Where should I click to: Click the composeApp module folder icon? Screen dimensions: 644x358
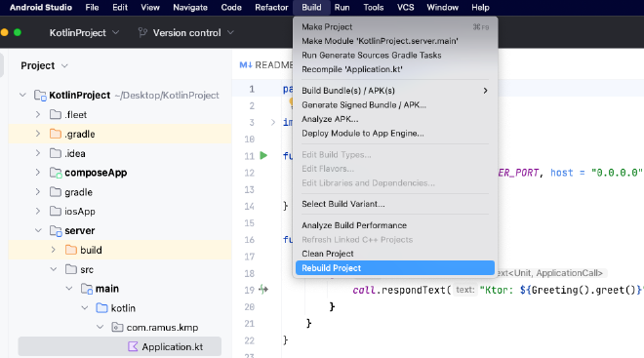[x=56, y=173]
